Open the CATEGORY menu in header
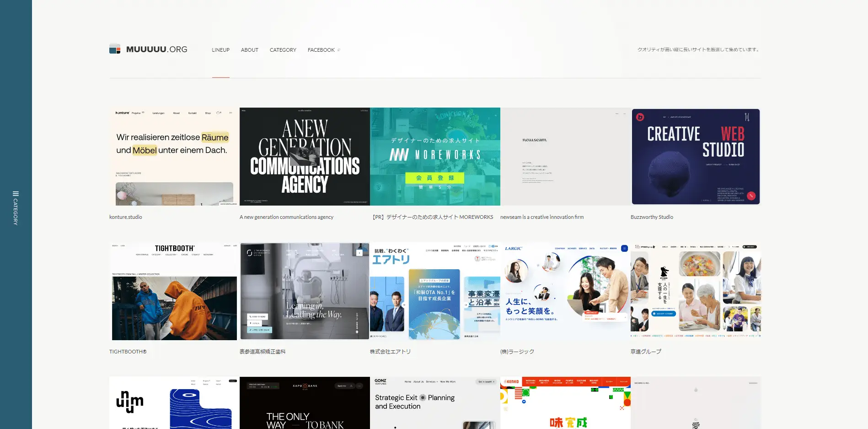The image size is (868, 429). tap(283, 50)
